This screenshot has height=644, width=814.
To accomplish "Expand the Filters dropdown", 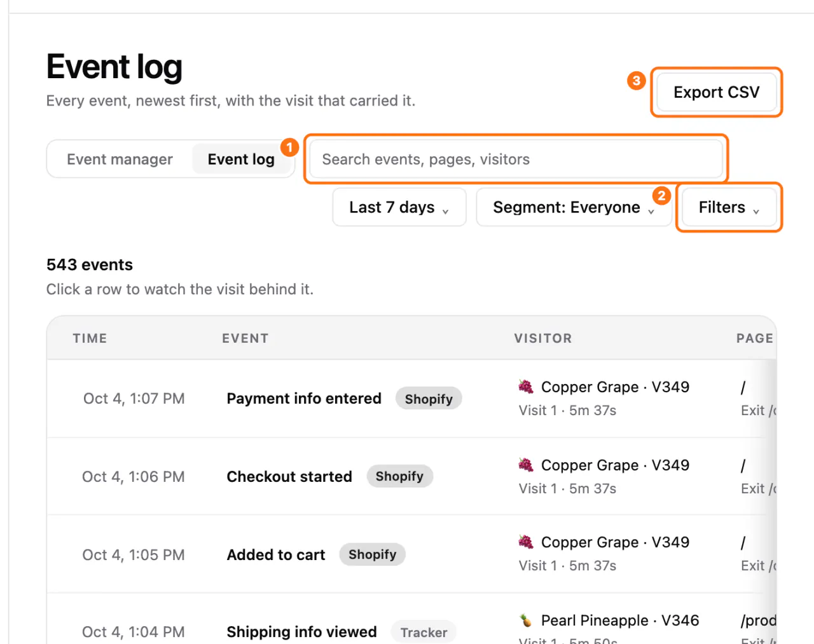I will [x=729, y=207].
